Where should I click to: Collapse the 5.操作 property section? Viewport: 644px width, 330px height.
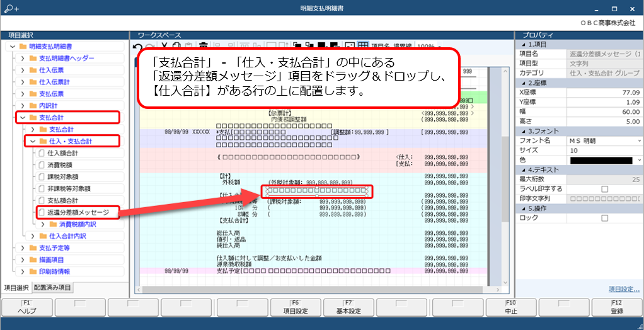[522, 208]
